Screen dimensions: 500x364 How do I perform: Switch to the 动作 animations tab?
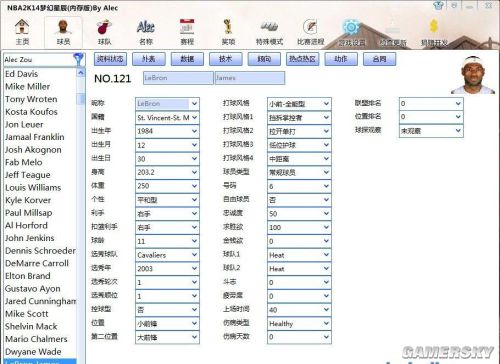coord(341,59)
